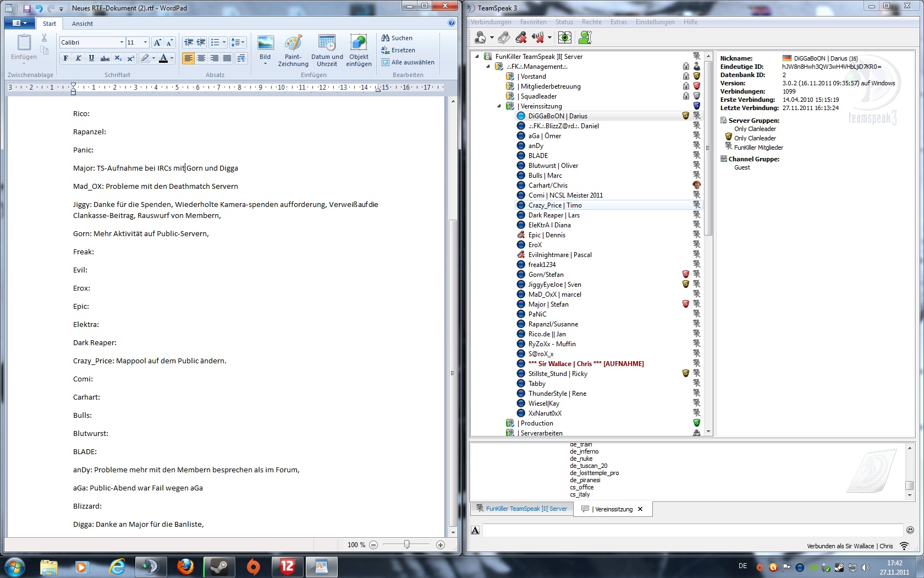Mute microphone in TeamSpeak toolbar

[521, 37]
